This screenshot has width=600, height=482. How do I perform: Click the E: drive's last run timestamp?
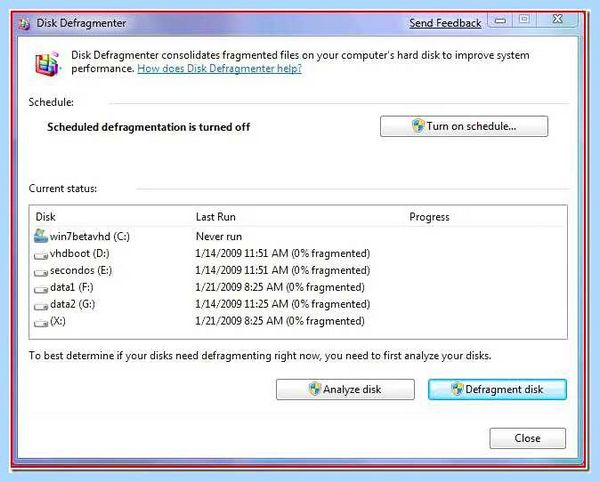click(x=282, y=270)
